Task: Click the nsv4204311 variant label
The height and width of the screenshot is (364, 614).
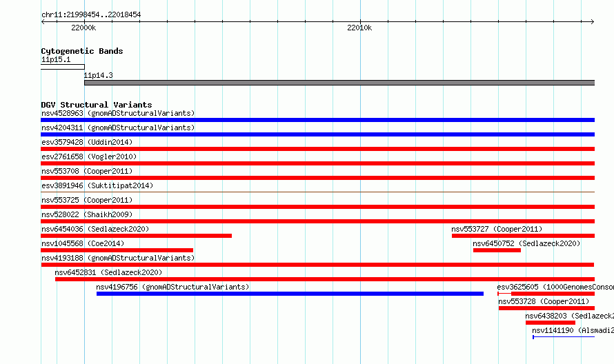Action: [x=118, y=128]
